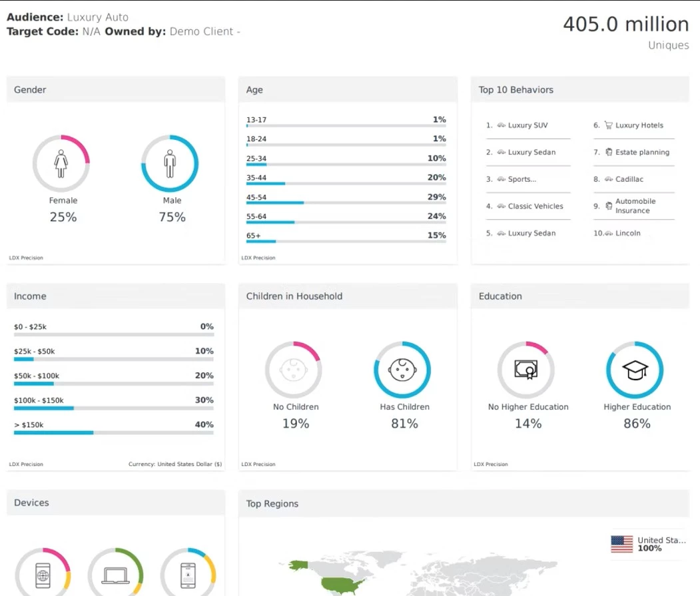Click LDX Precision footer in the Gender panel
This screenshot has height=596, width=700.
[26, 258]
